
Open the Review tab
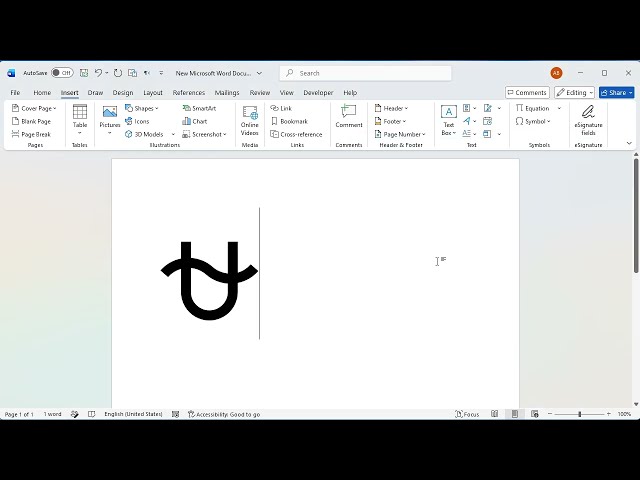tap(260, 93)
